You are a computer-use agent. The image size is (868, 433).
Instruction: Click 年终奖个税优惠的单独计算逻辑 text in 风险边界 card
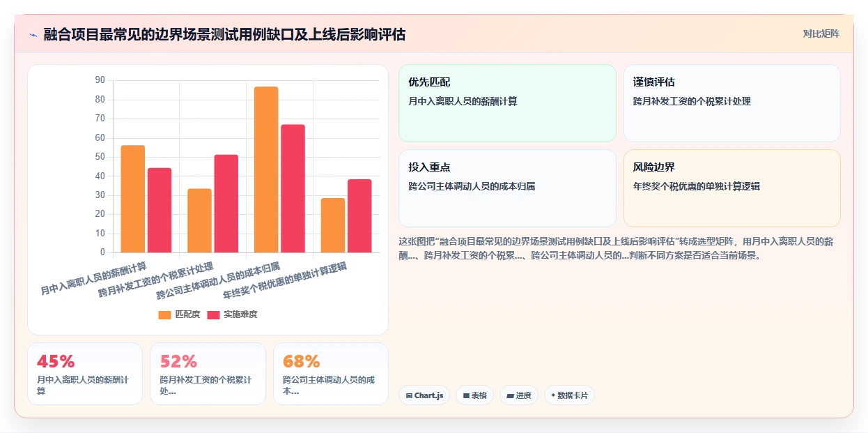(x=697, y=186)
